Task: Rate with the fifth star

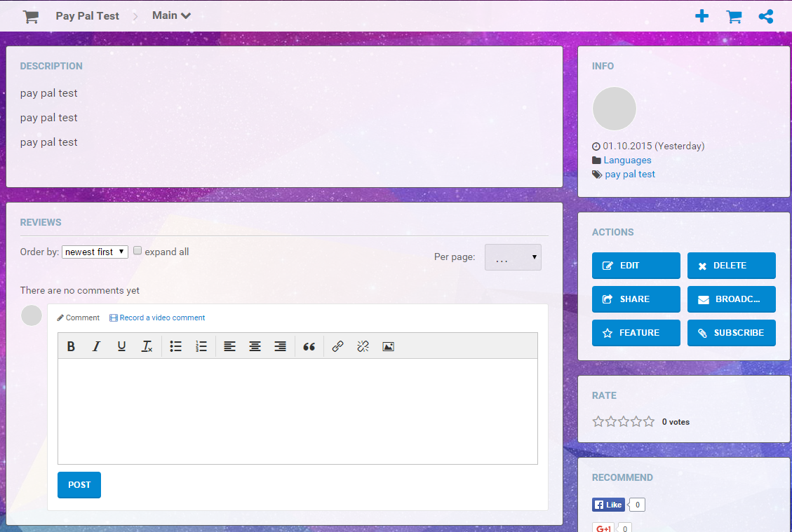Action: (649, 421)
